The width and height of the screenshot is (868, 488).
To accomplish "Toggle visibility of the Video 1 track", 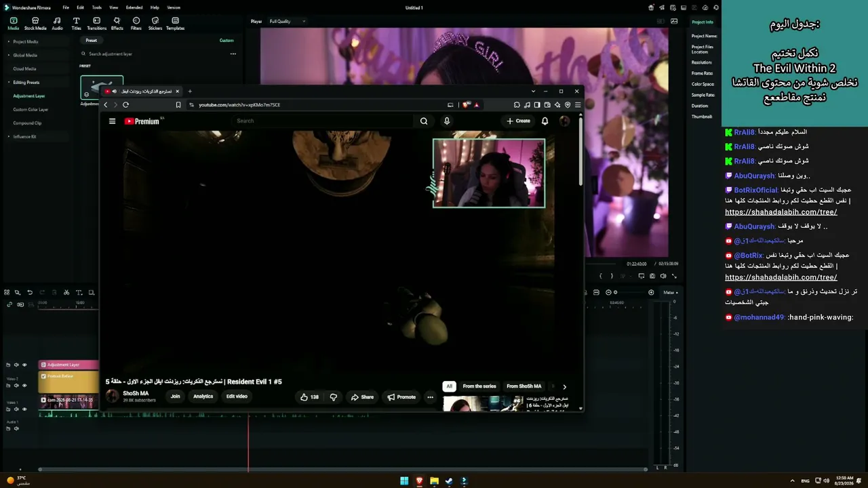I will (x=24, y=409).
